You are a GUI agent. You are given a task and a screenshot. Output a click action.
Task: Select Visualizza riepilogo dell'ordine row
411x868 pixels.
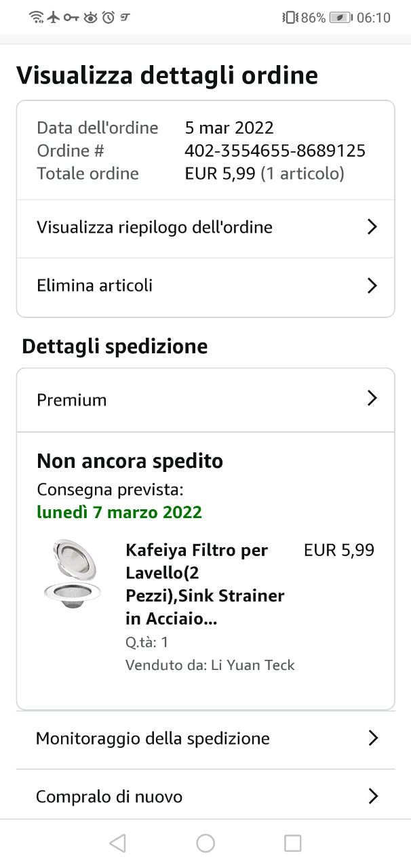tap(155, 227)
